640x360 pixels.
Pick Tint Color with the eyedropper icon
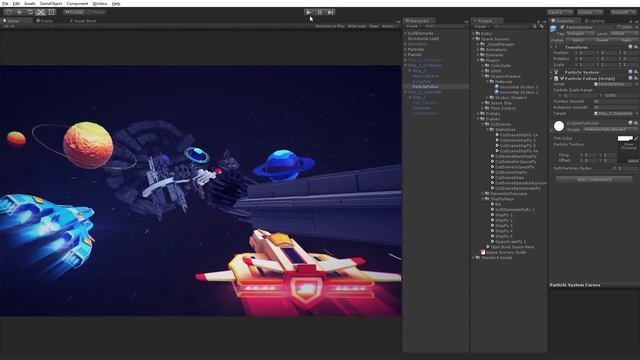pos(636,138)
